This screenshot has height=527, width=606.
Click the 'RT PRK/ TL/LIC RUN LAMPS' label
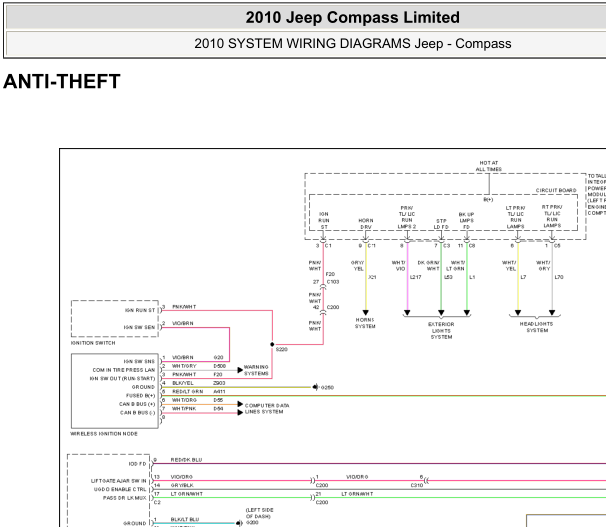click(x=552, y=216)
